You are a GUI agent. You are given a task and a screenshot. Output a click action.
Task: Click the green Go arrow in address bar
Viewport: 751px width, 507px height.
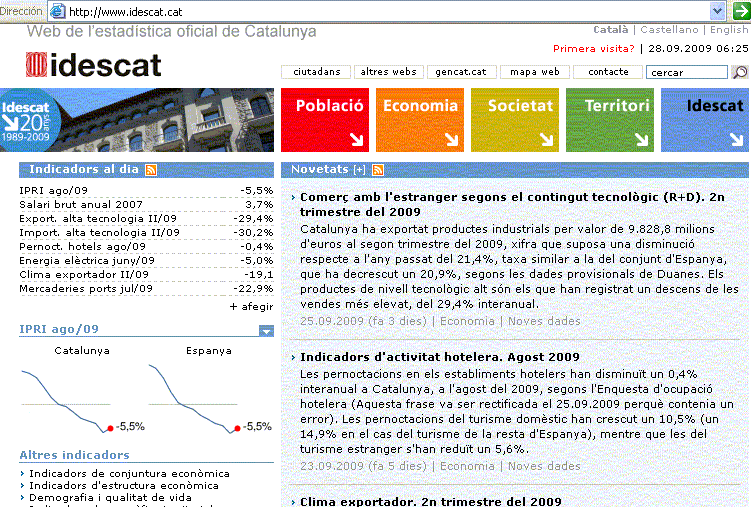pos(741,11)
